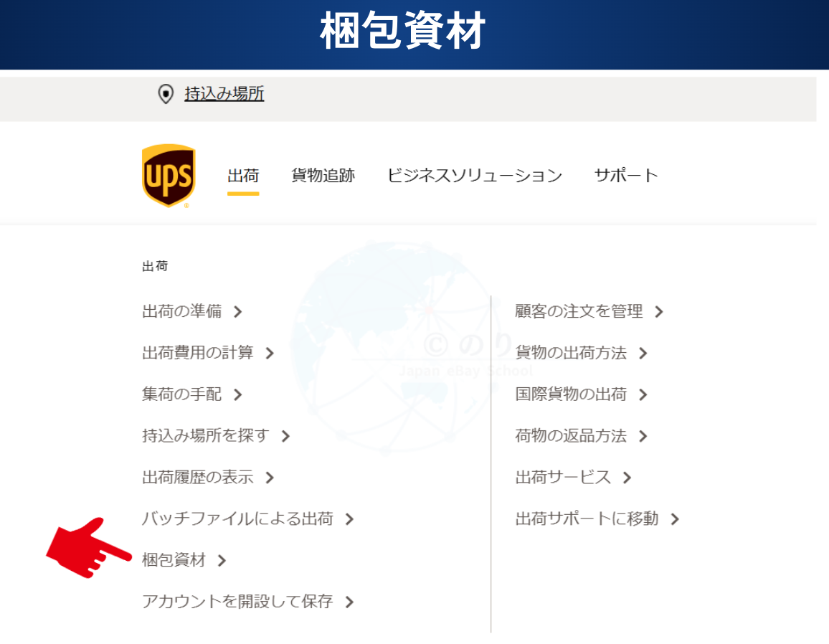Open 出荷費用の計算 link

click(x=198, y=353)
